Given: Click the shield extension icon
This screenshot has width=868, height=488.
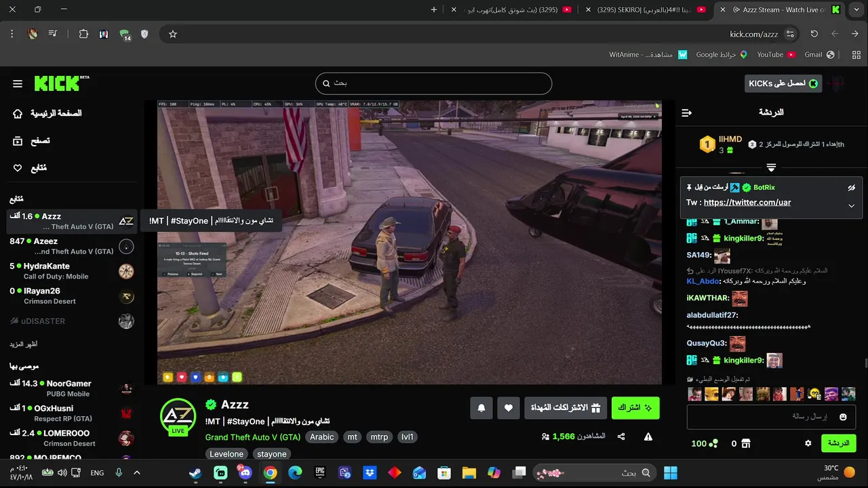Looking at the screenshot, I should [x=144, y=34].
